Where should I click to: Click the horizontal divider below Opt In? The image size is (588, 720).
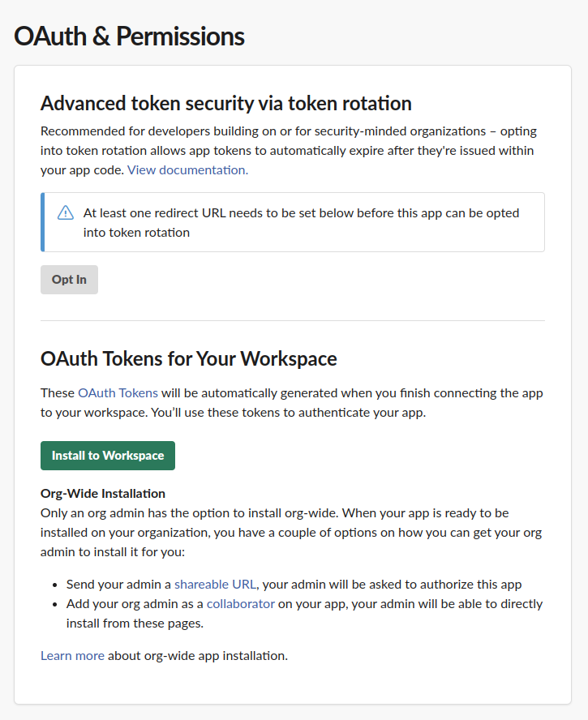pos(293,320)
